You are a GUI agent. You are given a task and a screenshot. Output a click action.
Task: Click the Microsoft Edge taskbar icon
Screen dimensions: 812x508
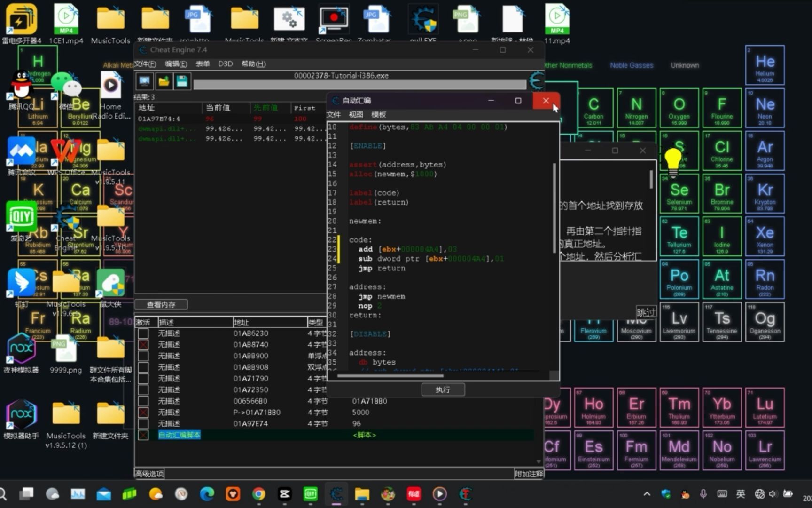tap(207, 494)
